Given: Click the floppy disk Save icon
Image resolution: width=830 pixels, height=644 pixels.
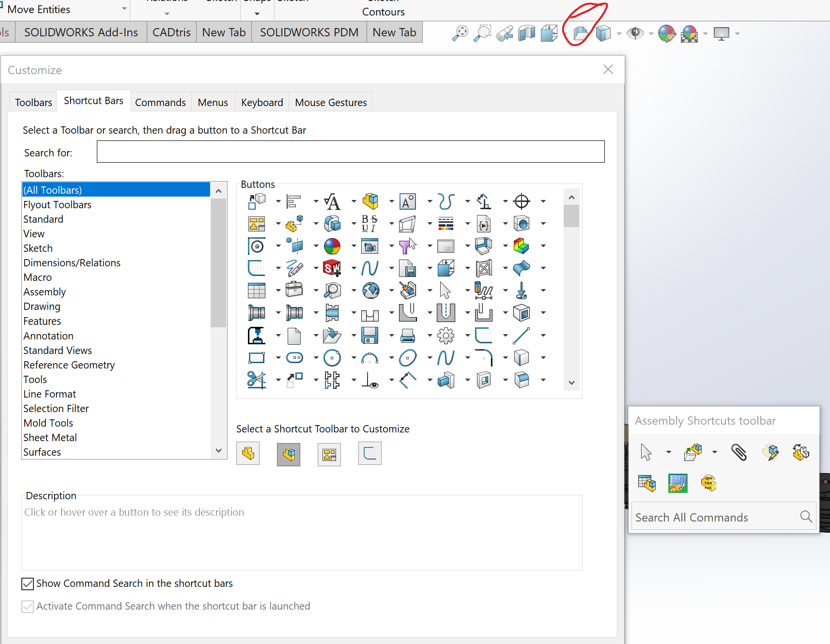Looking at the screenshot, I should (x=370, y=335).
